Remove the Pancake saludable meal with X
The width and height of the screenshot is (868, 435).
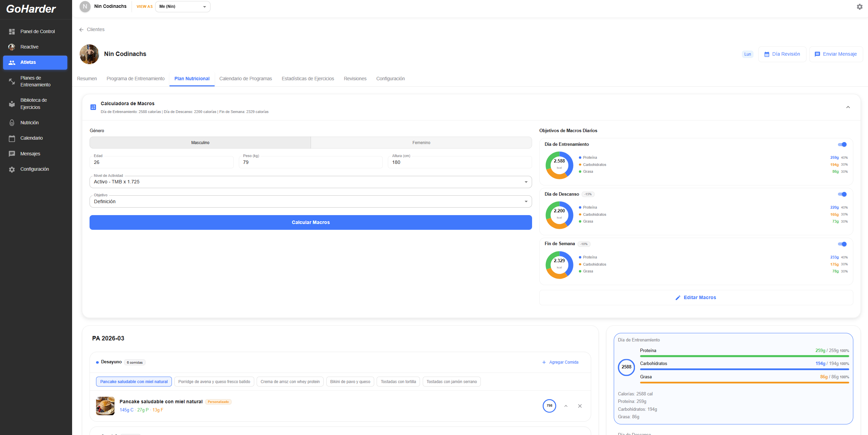tap(580, 406)
